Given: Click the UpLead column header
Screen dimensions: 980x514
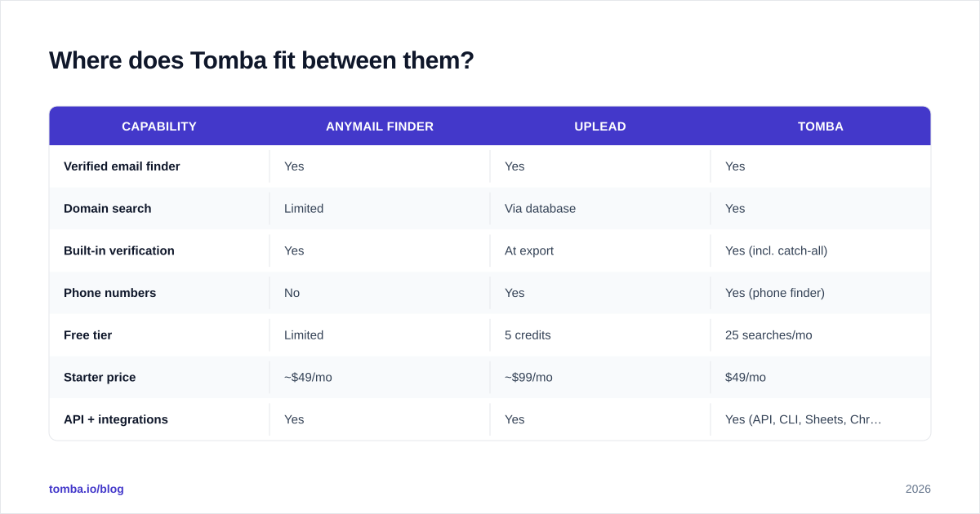Looking at the screenshot, I should pos(600,126).
